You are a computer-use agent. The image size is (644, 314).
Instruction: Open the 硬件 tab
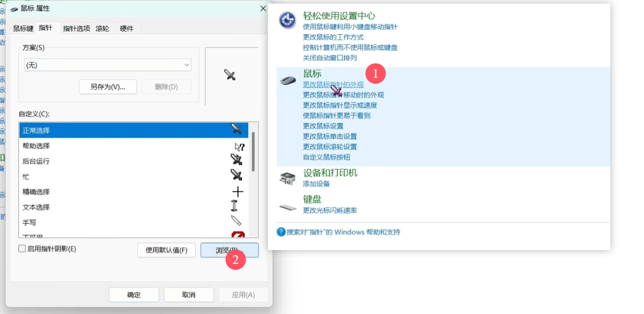click(x=127, y=29)
